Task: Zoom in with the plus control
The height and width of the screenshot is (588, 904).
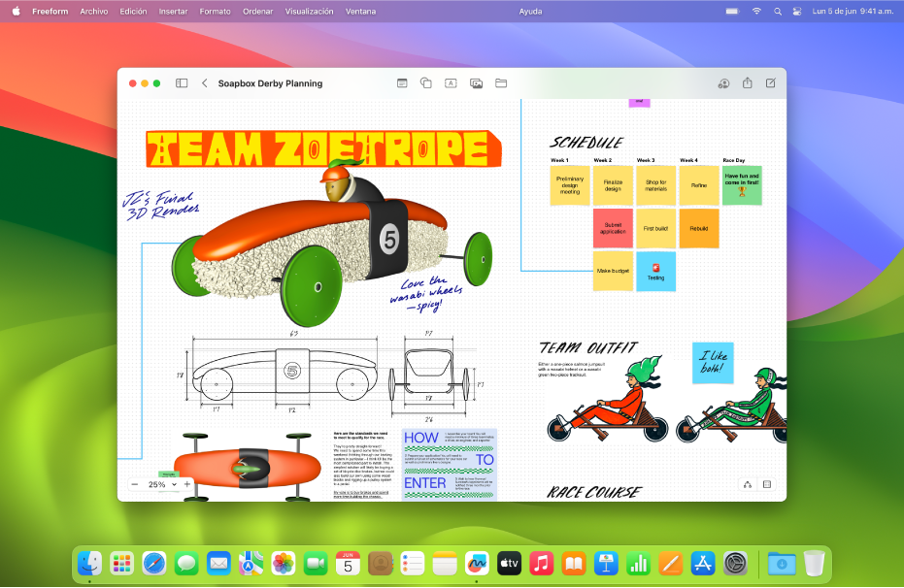Action: pos(186,483)
